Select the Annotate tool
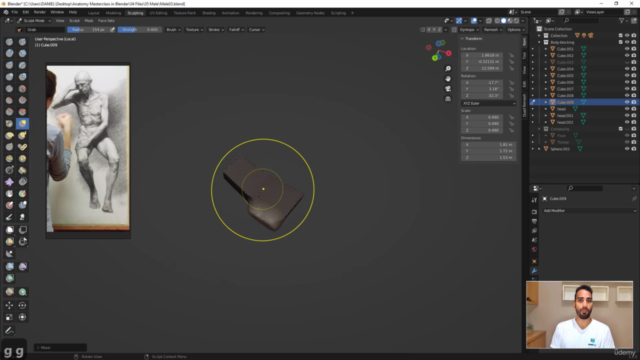 pyautogui.click(x=9, y=331)
